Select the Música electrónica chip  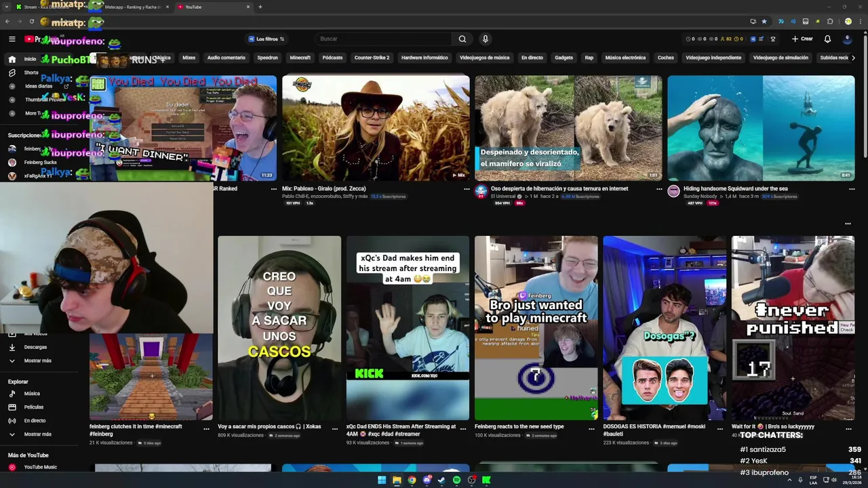click(625, 58)
